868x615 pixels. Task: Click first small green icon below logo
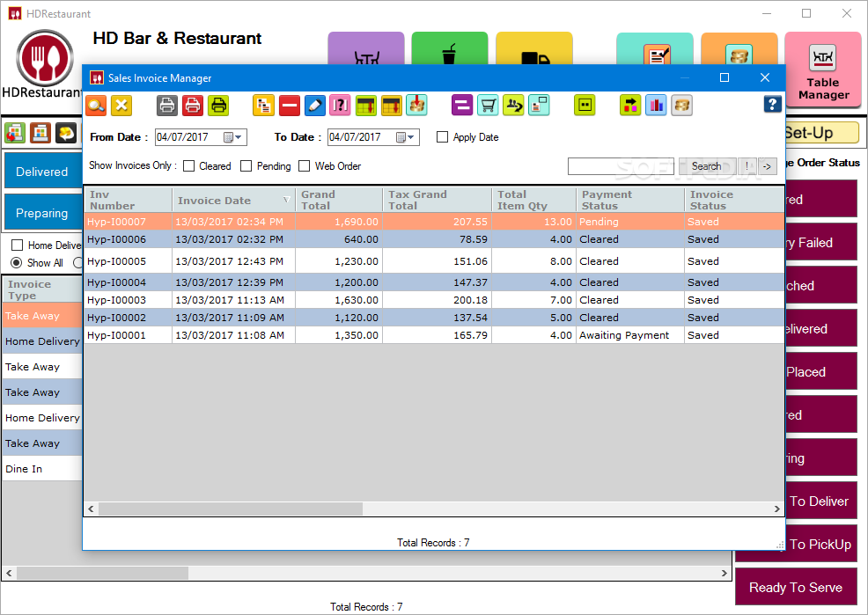tap(15, 133)
